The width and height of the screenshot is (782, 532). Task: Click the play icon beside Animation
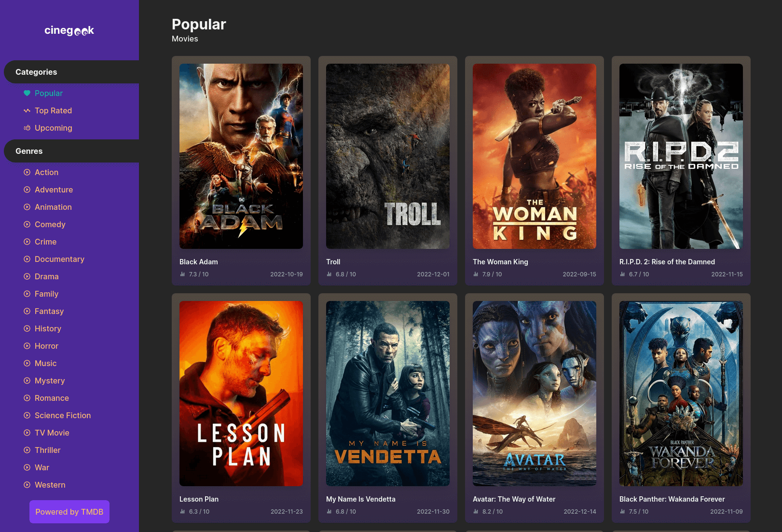tap(27, 207)
